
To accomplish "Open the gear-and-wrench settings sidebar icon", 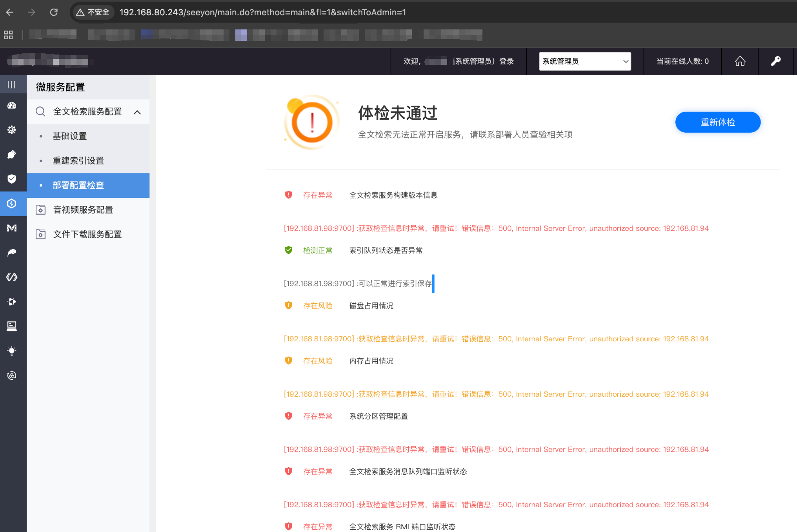I will (12, 130).
